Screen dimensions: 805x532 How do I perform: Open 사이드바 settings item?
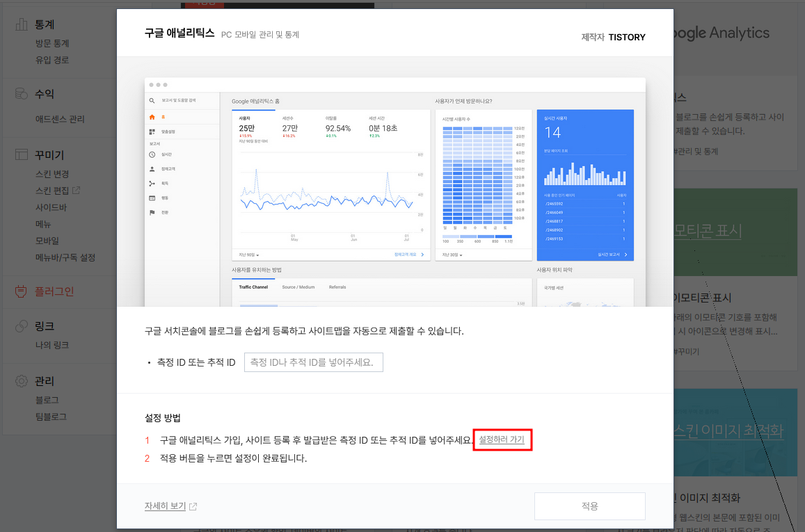pos(51,207)
